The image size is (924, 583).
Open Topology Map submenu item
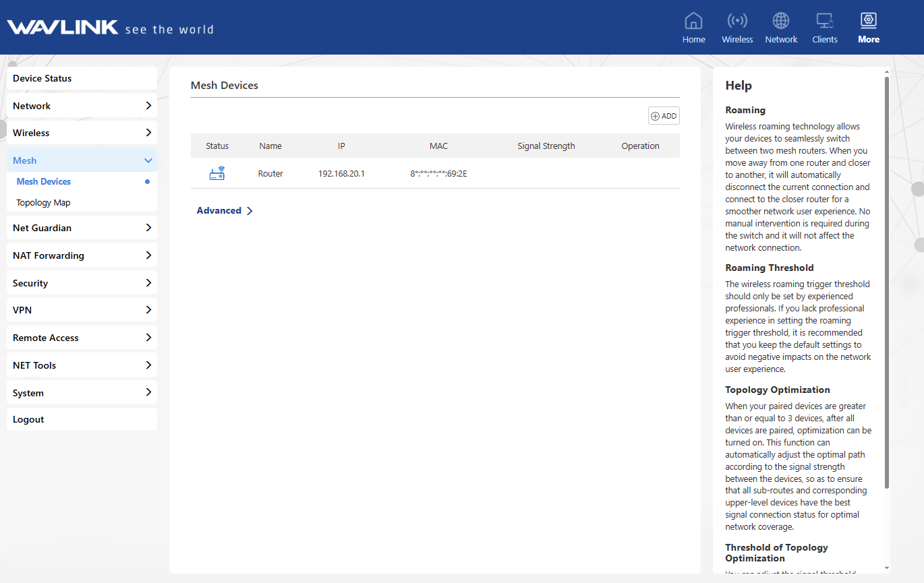point(43,203)
